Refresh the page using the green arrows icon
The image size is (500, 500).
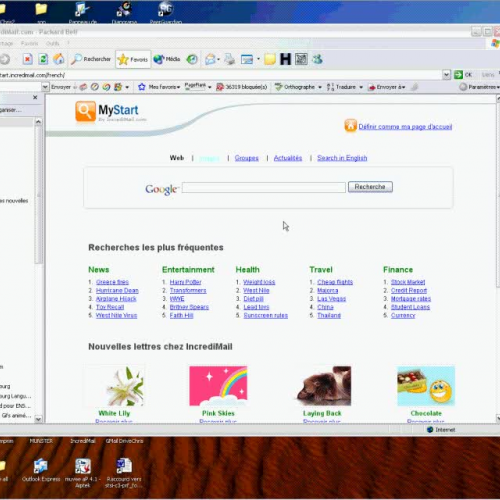tap(43, 59)
